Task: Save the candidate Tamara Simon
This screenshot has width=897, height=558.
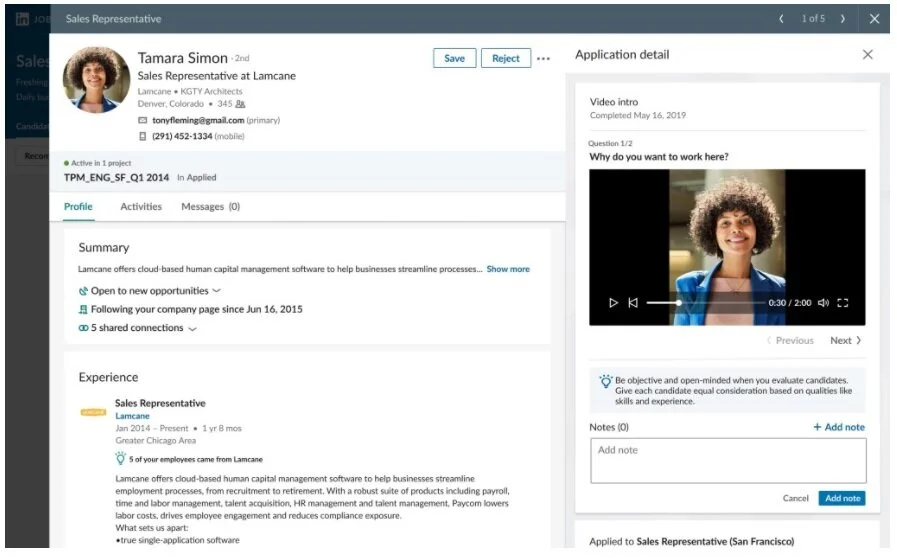Action: pos(454,58)
